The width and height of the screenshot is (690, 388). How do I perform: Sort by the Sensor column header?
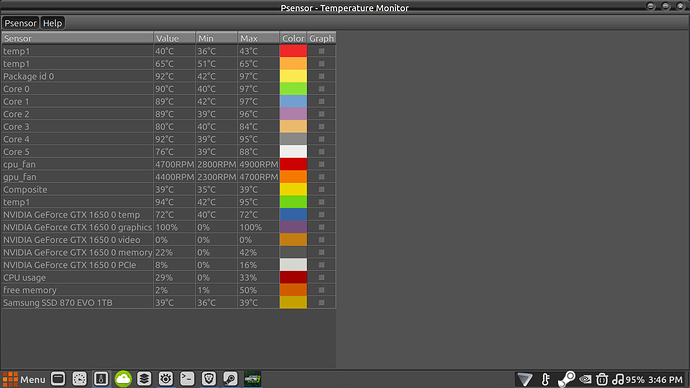click(x=77, y=38)
